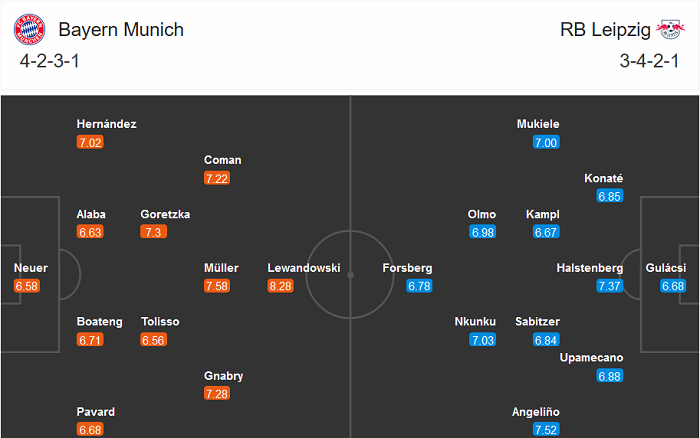Open Halstenberg's 7.37 rating badge
Screen dimensions: 700x438
click(x=610, y=286)
